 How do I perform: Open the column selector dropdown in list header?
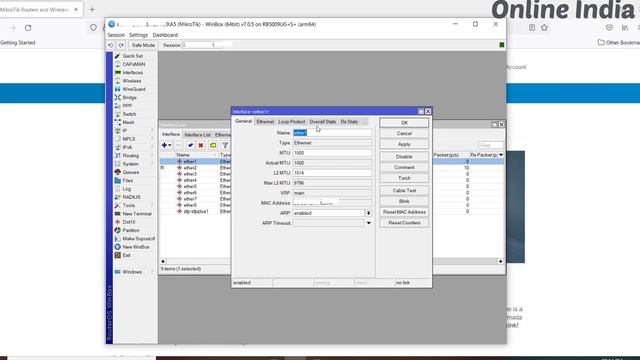coord(501,155)
